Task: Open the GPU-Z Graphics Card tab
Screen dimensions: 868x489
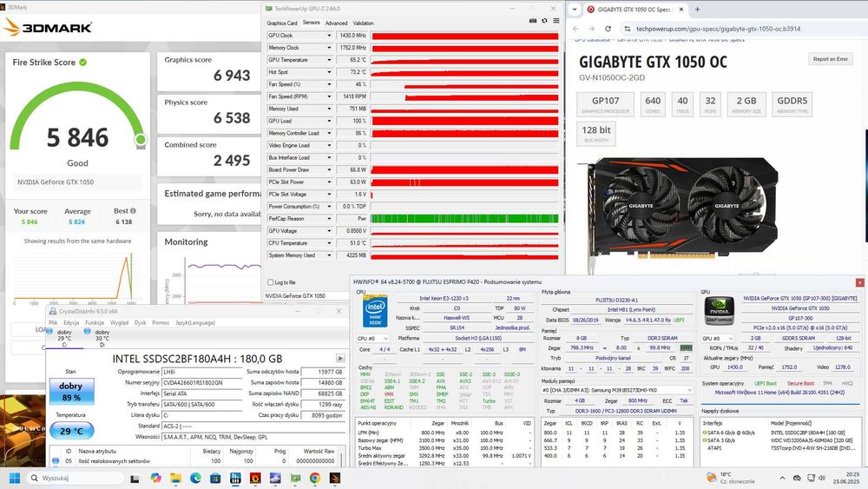Action: click(x=282, y=23)
